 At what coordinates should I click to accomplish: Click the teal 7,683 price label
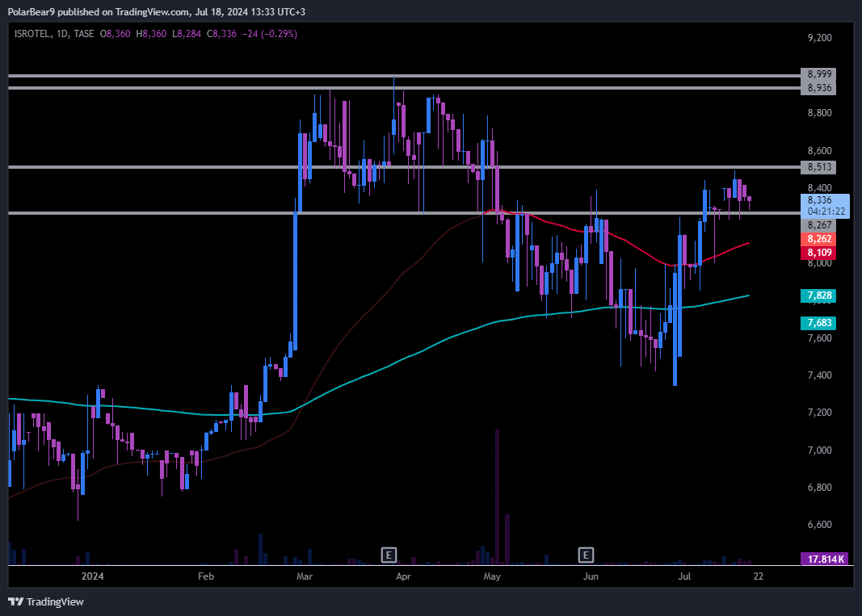[x=818, y=323]
